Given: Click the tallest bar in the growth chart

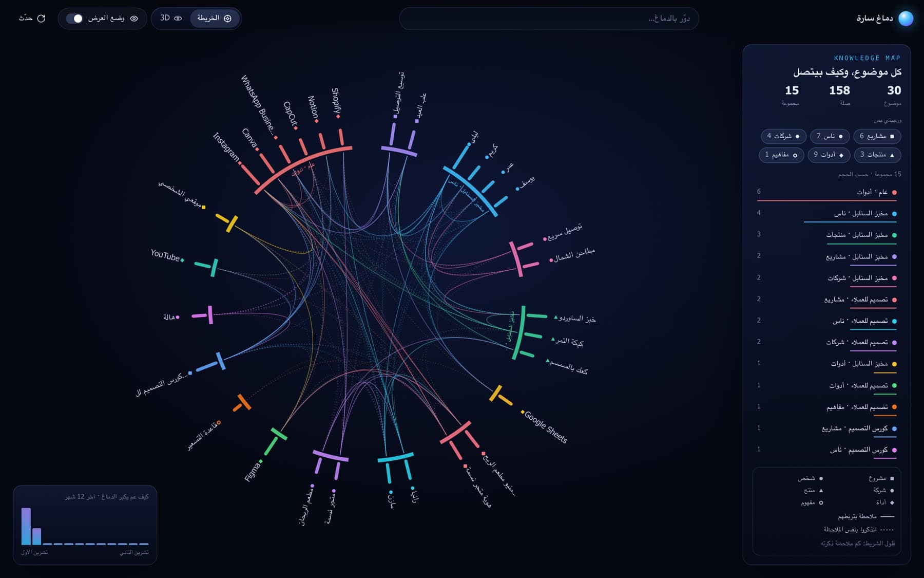Looking at the screenshot, I should tap(26, 526).
